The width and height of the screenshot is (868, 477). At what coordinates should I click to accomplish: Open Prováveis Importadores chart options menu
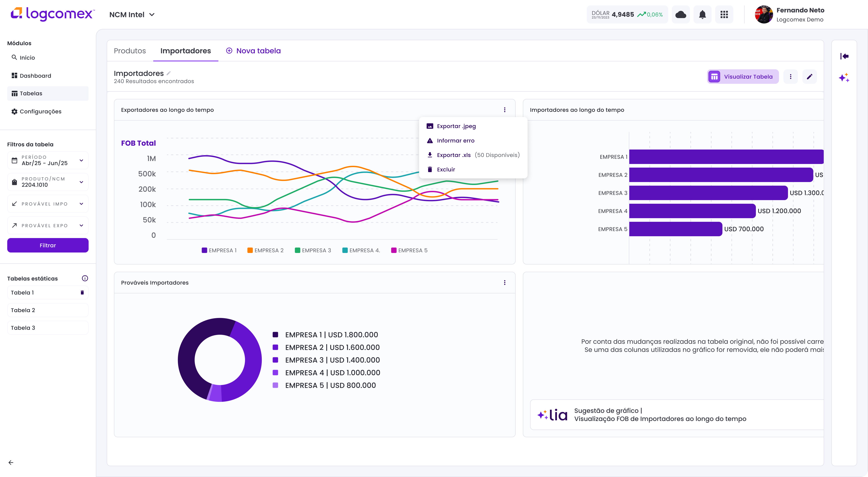click(505, 283)
